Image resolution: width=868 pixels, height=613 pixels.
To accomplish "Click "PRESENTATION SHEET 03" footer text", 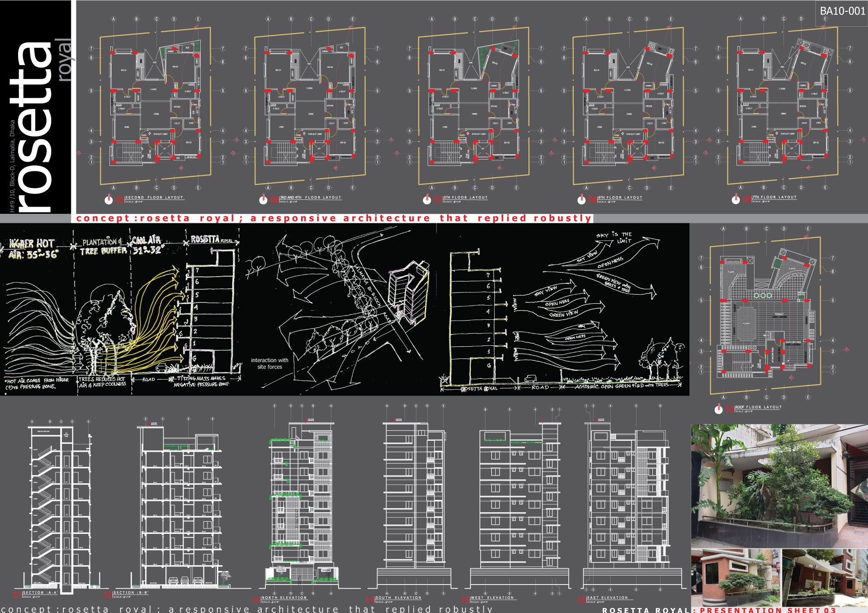I will pyautogui.click(x=768, y=610).
